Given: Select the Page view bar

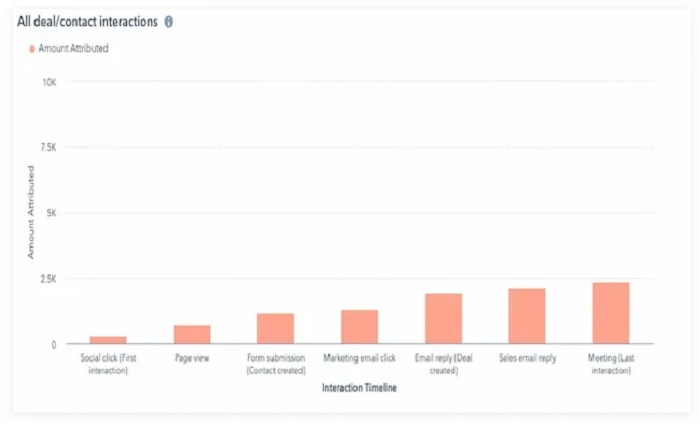Looking at the screenshot, I should 192,334.
